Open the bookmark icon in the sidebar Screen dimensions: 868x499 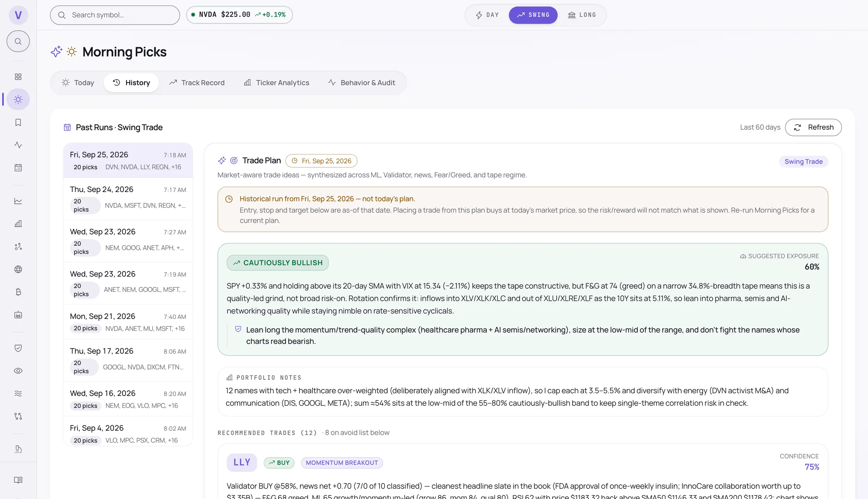tap(18, 122)
